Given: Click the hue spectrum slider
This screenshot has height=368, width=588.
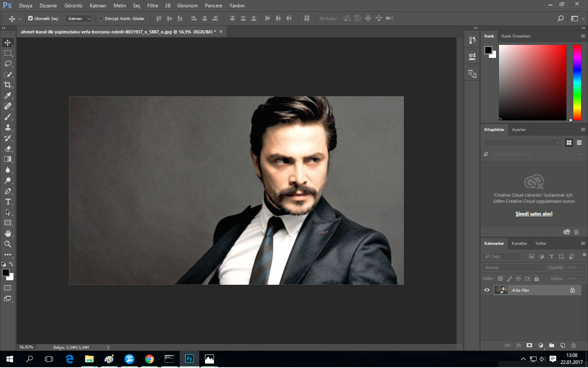Looking at the screenshot, I should [577, 82].
